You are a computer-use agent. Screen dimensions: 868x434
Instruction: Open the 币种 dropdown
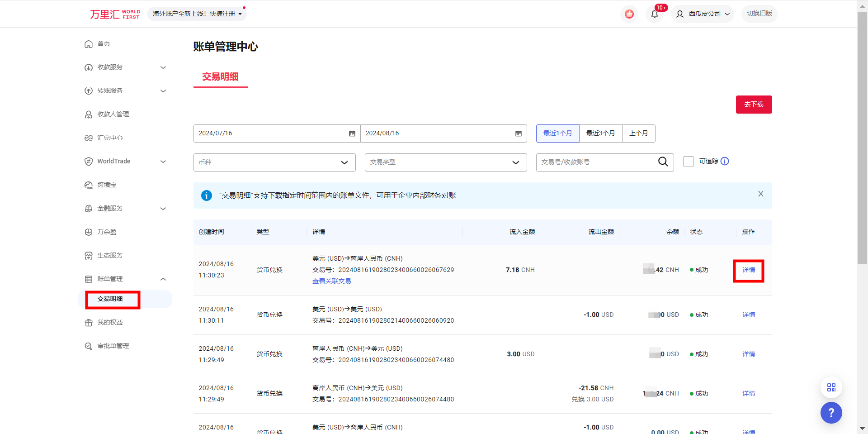(274, 162)
